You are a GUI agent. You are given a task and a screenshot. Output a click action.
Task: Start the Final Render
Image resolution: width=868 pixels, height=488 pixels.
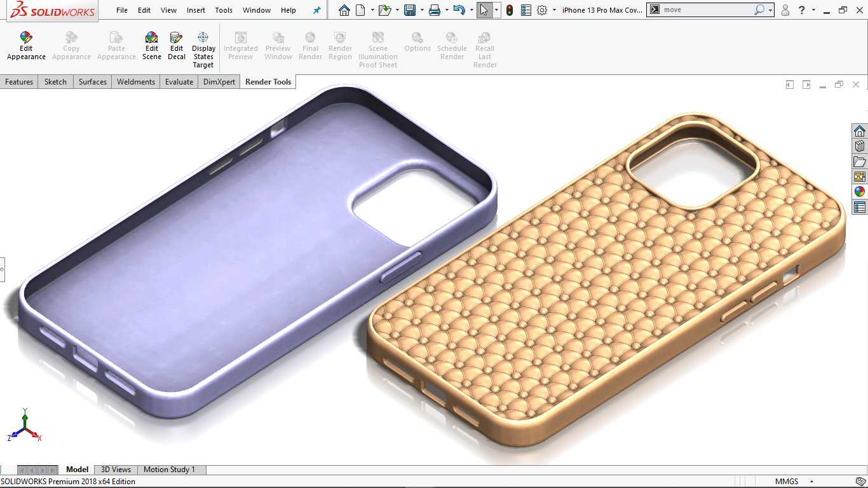click(x=310, y=46)
